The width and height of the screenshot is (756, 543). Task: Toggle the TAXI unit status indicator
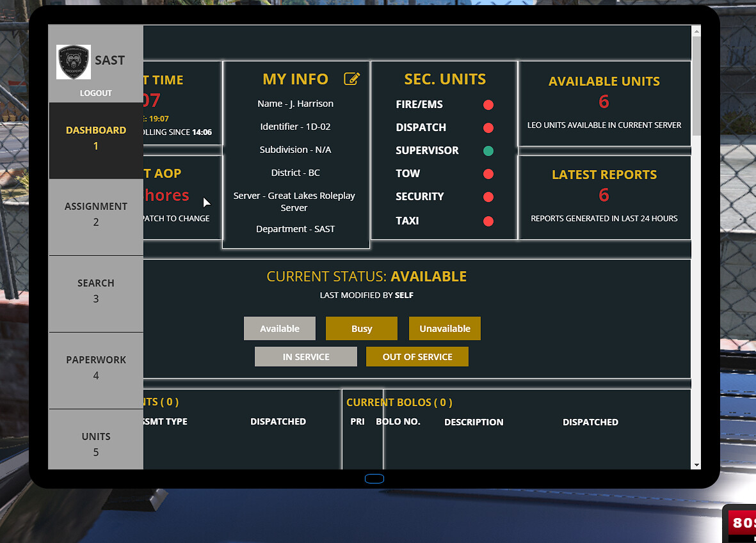point(488,221)
